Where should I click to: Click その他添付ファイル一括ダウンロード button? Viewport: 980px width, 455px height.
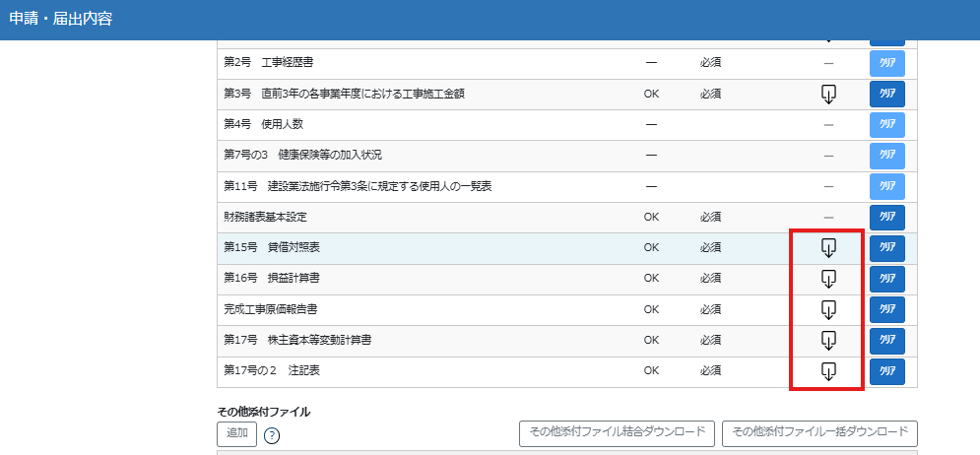(819, 433)
